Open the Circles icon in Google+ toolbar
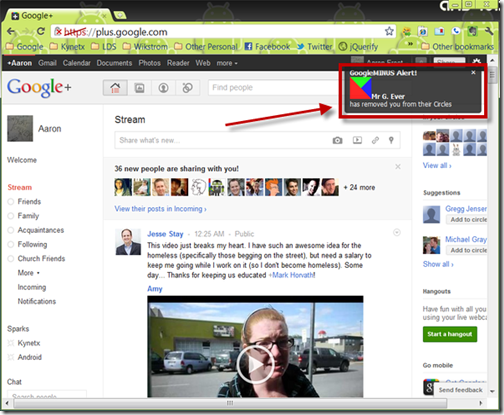This screenshot has height=415, width=504. [x=187, y=88]
